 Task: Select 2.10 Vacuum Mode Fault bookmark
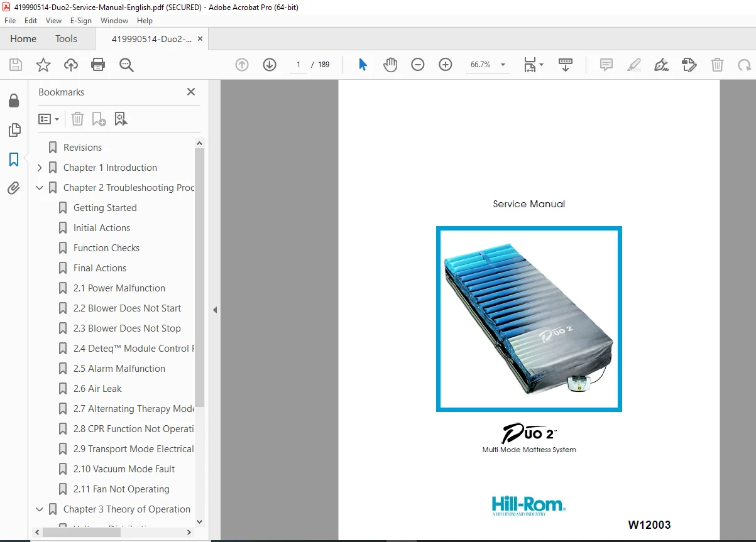click(124, 469)
